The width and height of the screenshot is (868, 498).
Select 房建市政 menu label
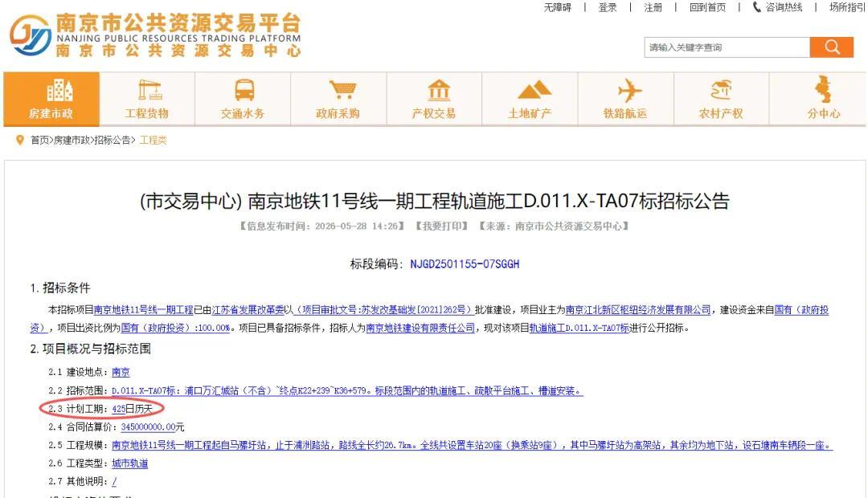[x=51, y=113]
